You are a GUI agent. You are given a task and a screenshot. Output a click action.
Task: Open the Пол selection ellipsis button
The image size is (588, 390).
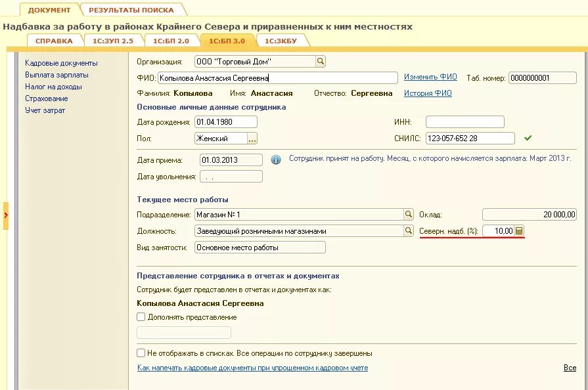click(252, 139)
